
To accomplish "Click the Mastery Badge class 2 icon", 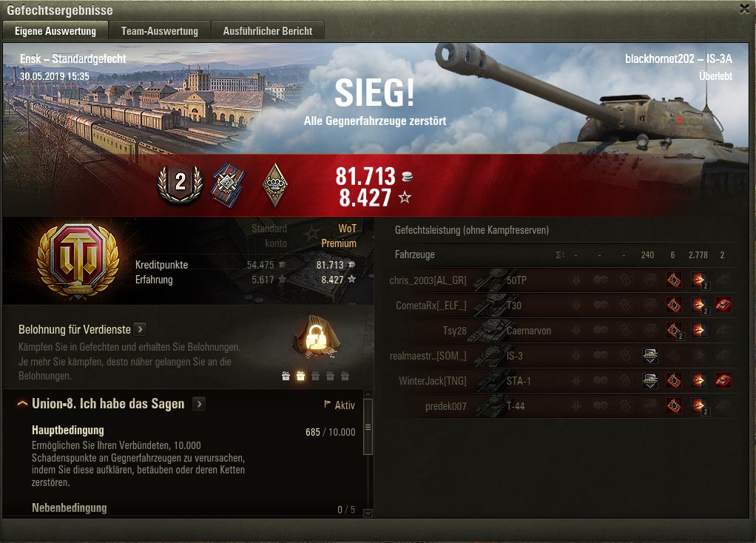I will tap(180, 183).
